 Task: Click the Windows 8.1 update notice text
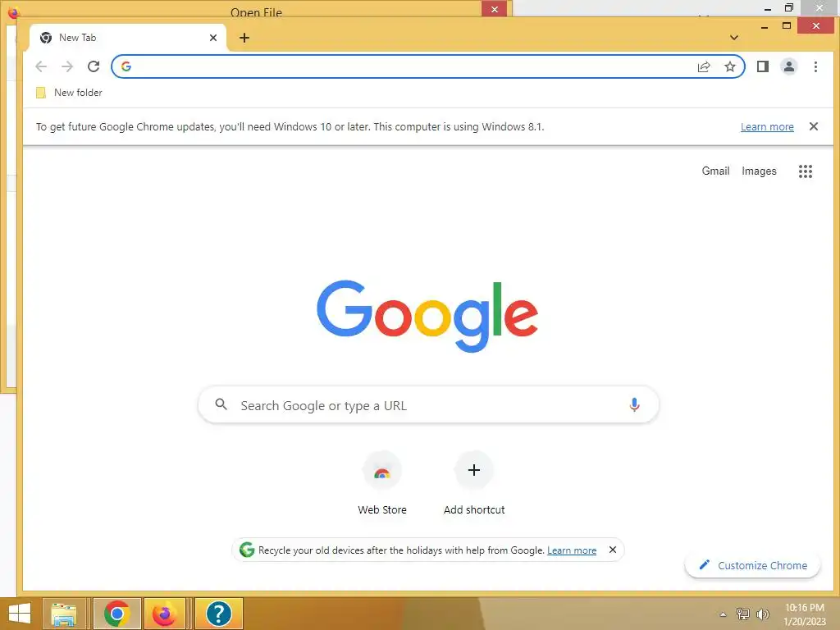[x=290, y=127]
